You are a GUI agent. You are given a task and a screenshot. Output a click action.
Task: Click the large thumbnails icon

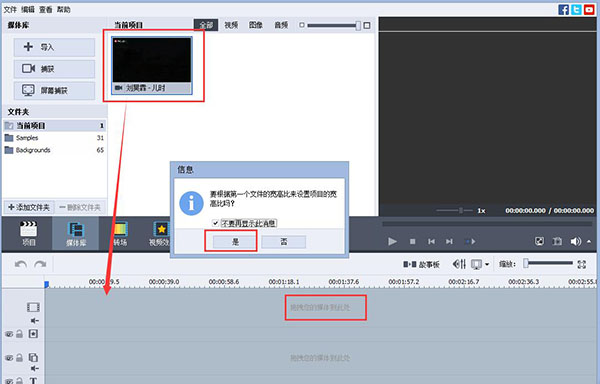367,25
